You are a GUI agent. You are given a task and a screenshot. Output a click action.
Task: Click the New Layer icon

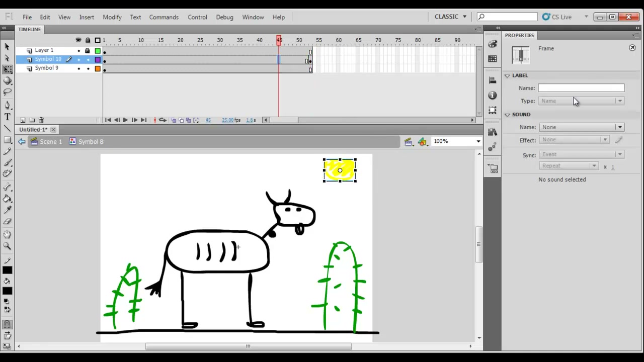click(x=23, y=120)
